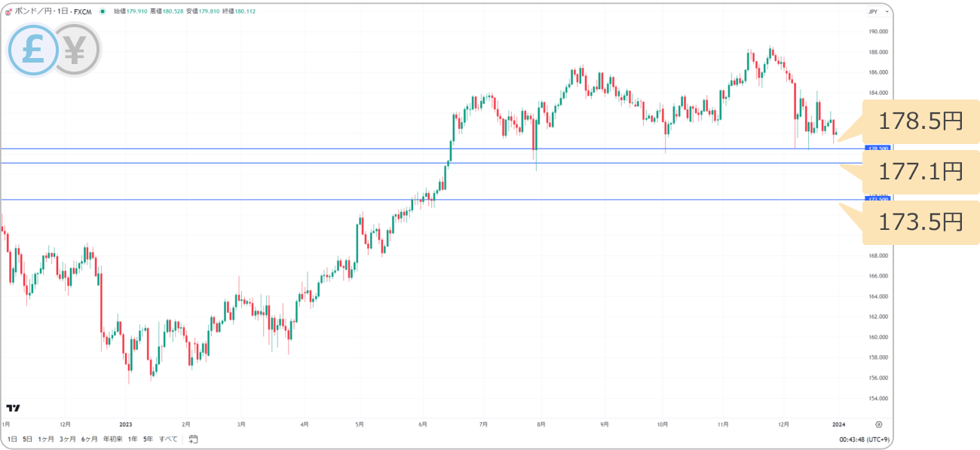980x450 pixels.
Task: Select the 1日 time range
Action: pyautogui.click(x=12, y=439)
